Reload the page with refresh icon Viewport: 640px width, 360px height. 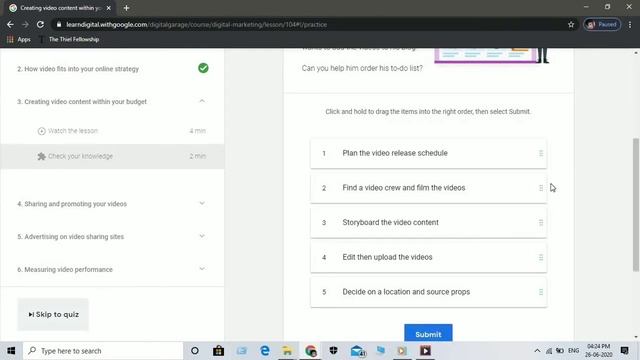[40, 24]
